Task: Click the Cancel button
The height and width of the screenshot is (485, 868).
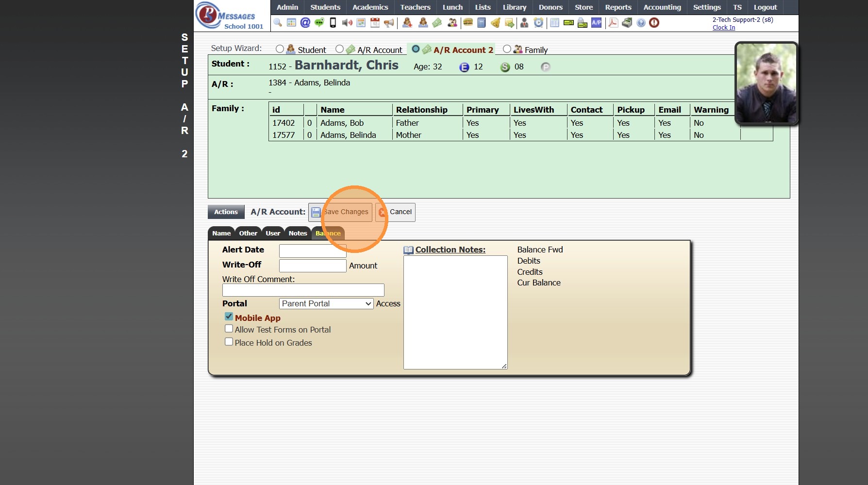Action: (x=396, y=212)
